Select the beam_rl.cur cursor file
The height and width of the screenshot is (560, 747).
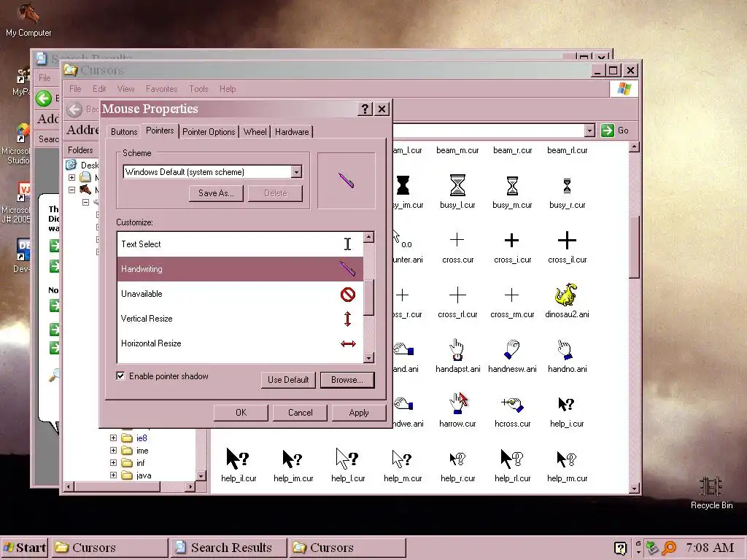click(567, 150)
